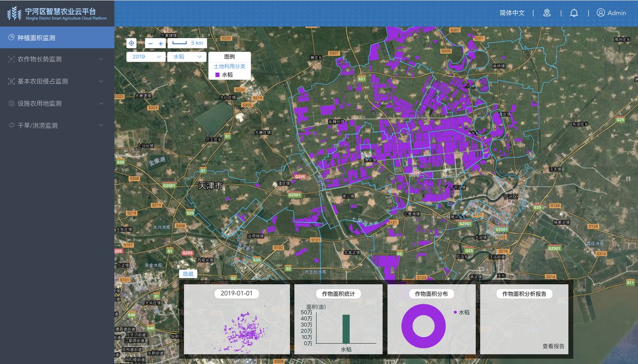Image resolution: width=638 pixels, height=364 pixels.
Task: Open the 水稻 crop type dropdown
Action: (x=187, y=56)
